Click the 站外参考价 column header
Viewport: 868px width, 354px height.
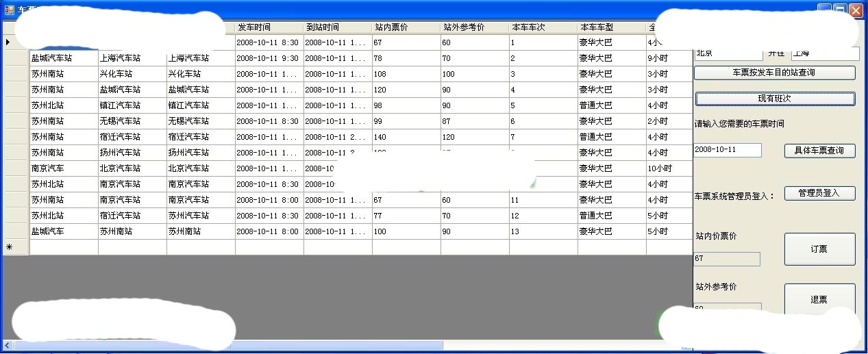[475, 27]
